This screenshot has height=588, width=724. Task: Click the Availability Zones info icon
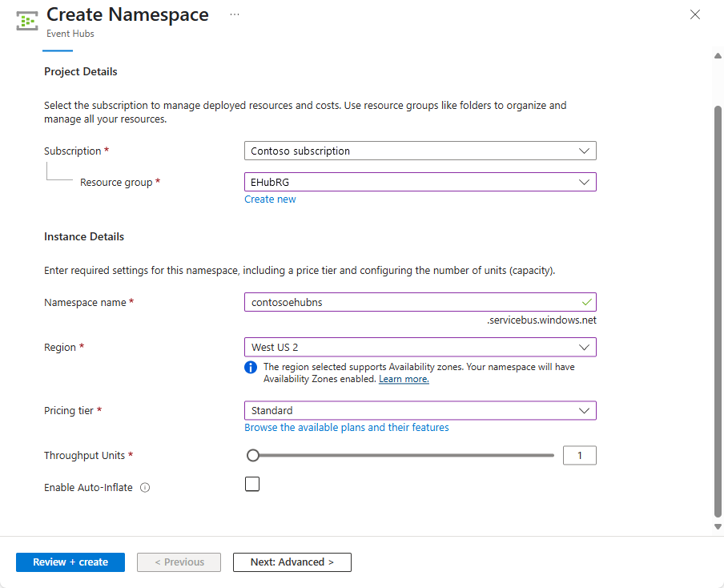click(250, 367)
